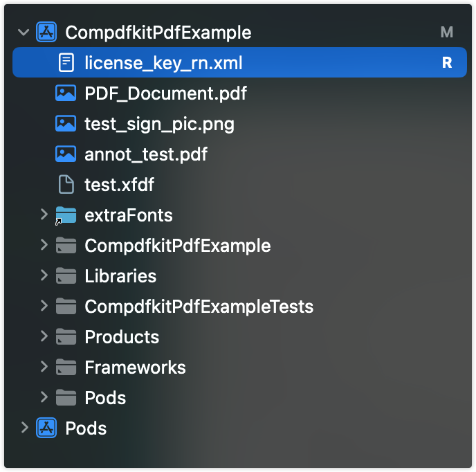Viewport: 476px width, 472px height.
Task: Expand the Pods project at bottom
Action: coord(25,427)
